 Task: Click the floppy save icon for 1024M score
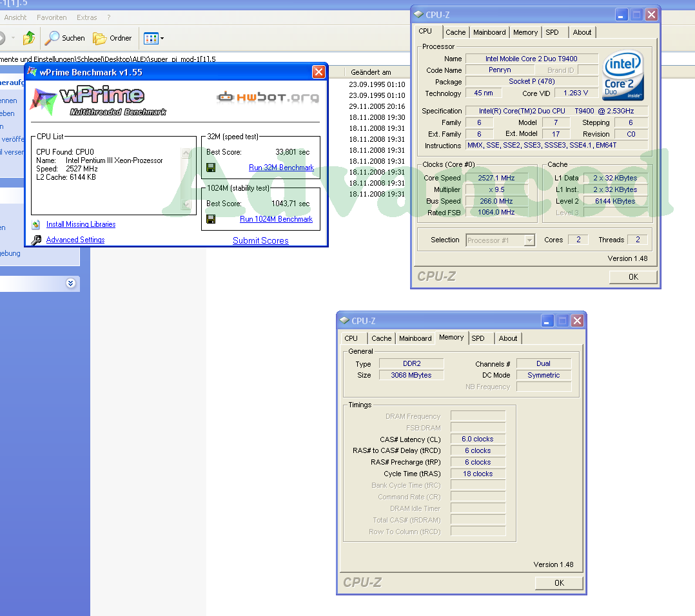tap(211, 219)
